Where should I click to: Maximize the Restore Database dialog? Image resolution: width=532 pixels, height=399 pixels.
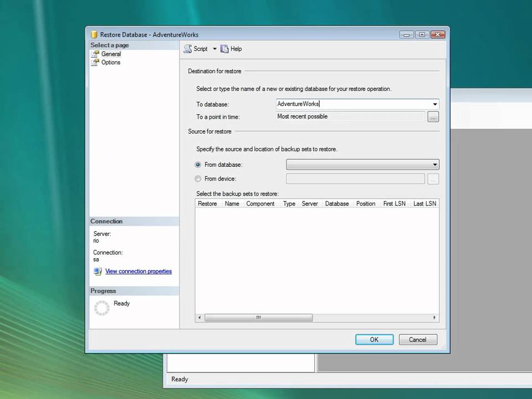[x=422, y=34]
